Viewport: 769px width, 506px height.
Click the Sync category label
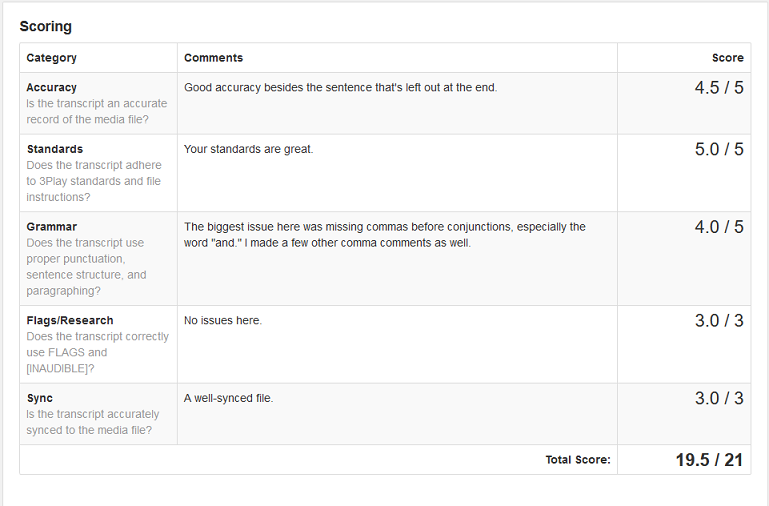coord(40,398)
